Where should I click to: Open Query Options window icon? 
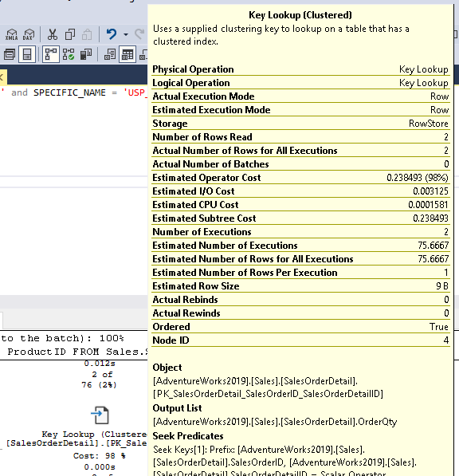[x=10, y=55]
